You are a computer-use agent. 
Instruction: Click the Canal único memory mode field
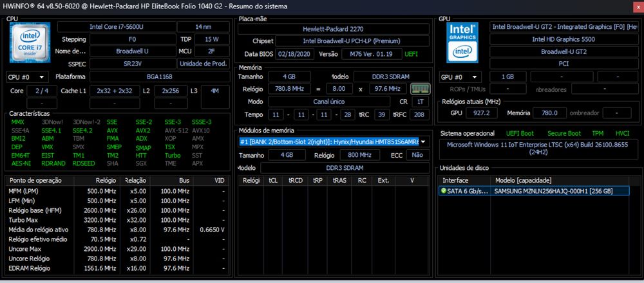(x=329, y=102)
